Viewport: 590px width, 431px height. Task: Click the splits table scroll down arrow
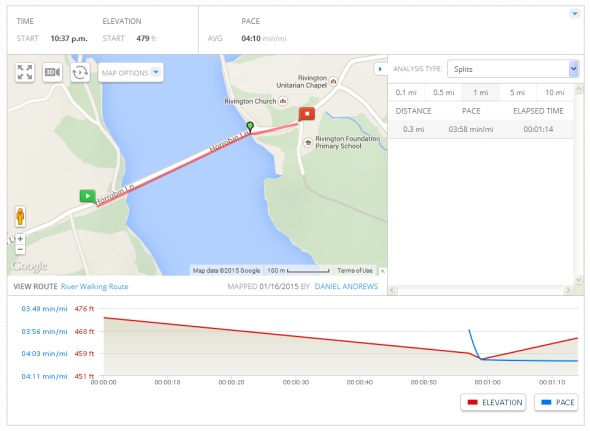pos(578,279)
